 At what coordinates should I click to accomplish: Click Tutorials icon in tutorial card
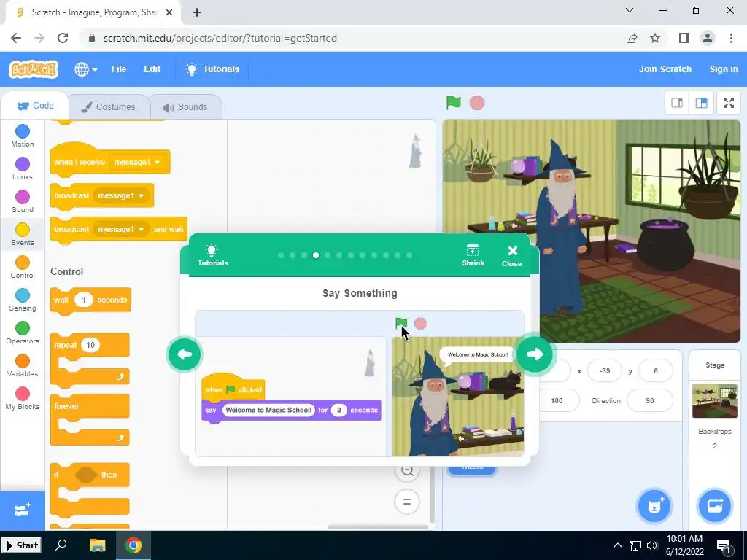point(212,255)
